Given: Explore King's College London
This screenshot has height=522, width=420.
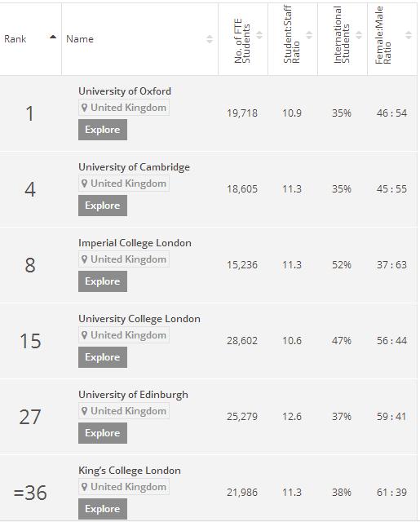Looking at the screenshot, I should 103,509.
